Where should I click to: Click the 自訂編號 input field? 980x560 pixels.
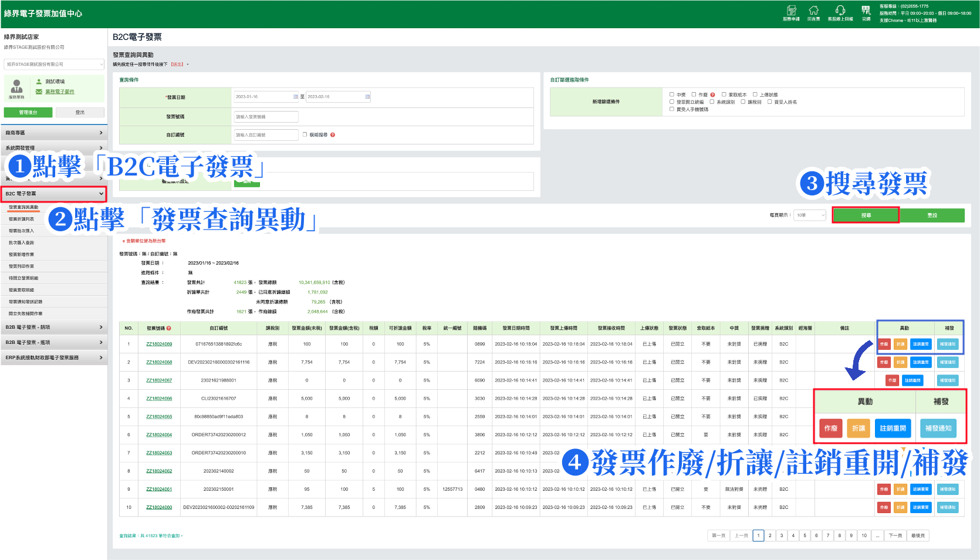pos(266,135)
